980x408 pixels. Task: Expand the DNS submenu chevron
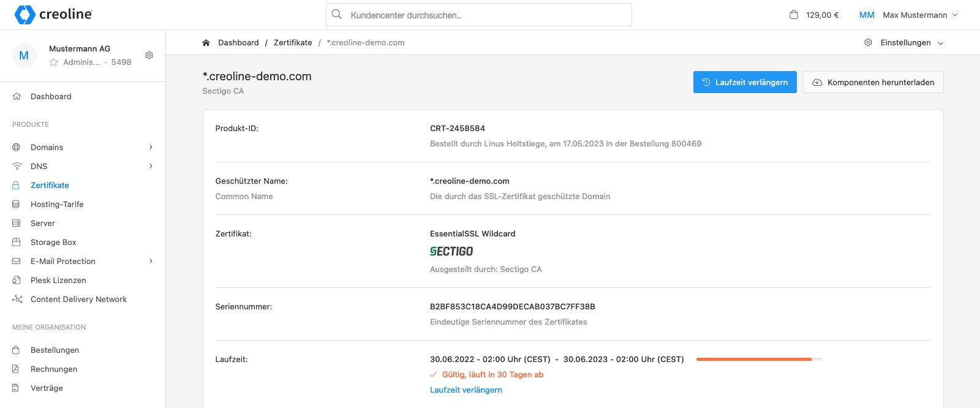(x=151, y=166)
